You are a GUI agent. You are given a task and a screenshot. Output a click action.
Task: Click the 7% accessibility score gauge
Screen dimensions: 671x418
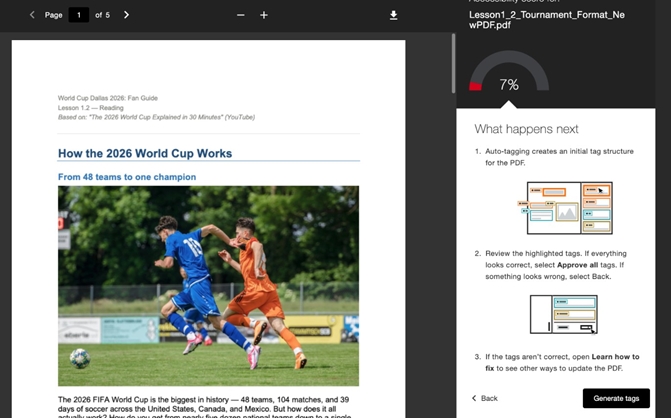[x=509, y=72]
